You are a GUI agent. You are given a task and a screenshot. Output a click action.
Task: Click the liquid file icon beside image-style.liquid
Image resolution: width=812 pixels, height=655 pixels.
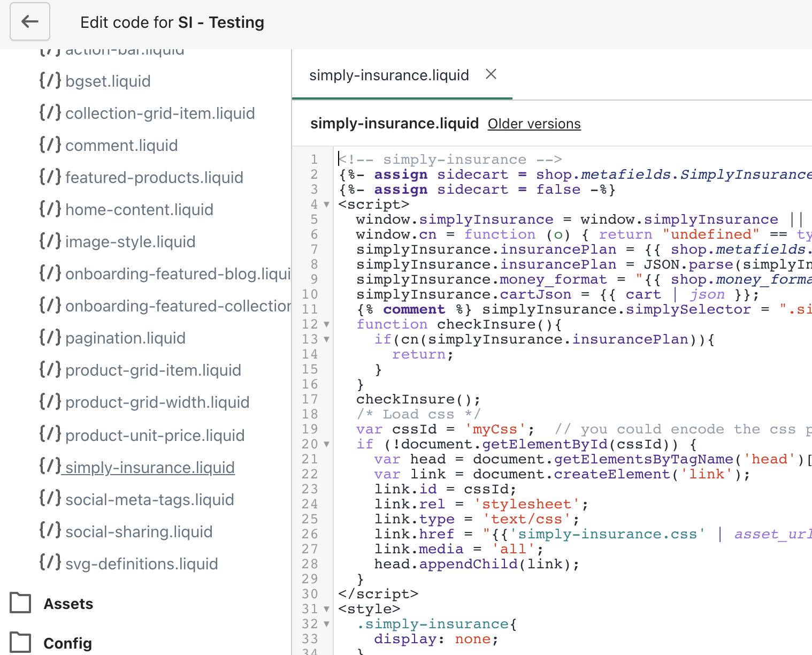point(50,241)
